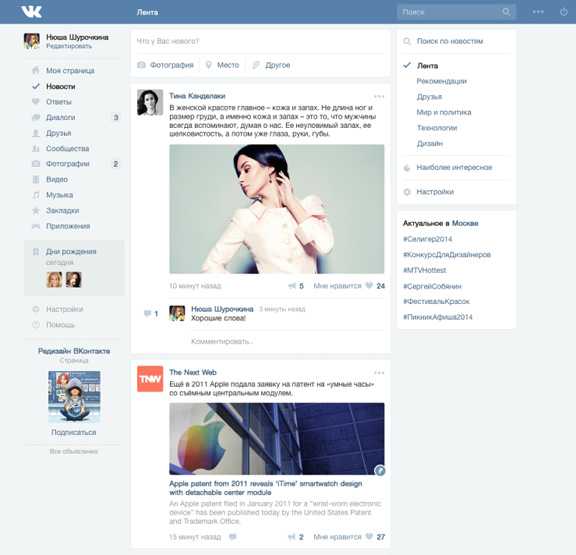
Task: Click the VK logo in header
Action: (x=32, y=12)
